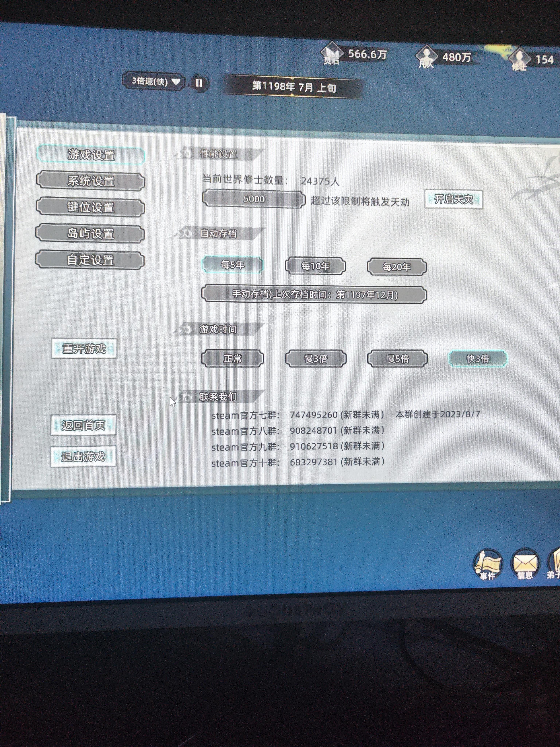Select autosave 每5年 option
560x747 pixels.
[x=232, y=264]
